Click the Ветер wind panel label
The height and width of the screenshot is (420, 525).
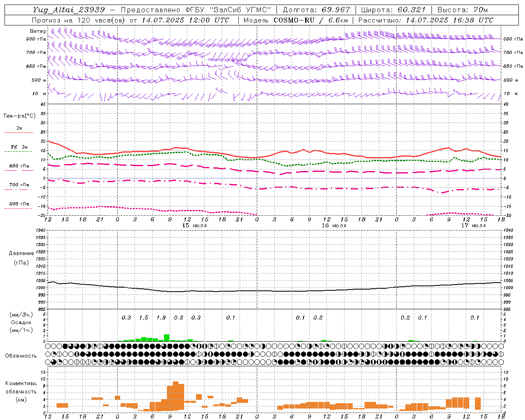[38, 31]
